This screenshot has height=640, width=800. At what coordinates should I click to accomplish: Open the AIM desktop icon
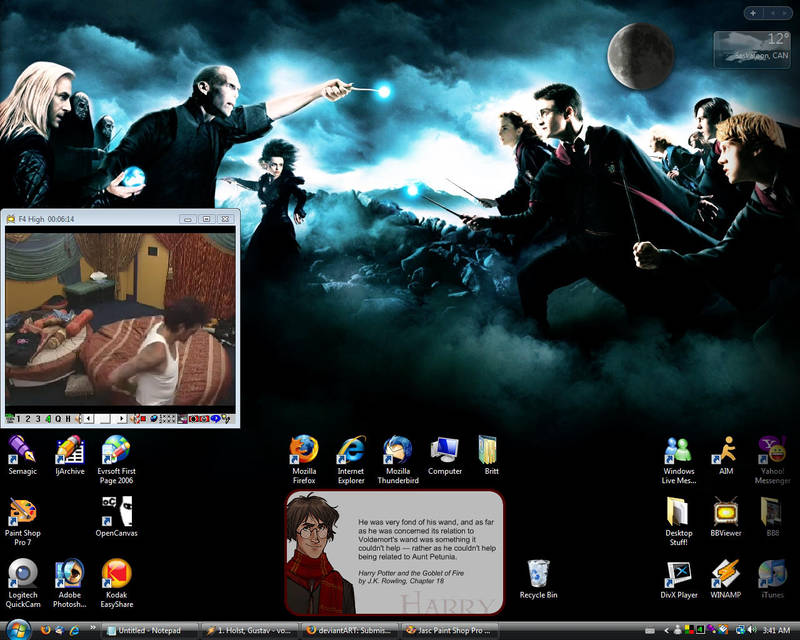click(726, 455)
